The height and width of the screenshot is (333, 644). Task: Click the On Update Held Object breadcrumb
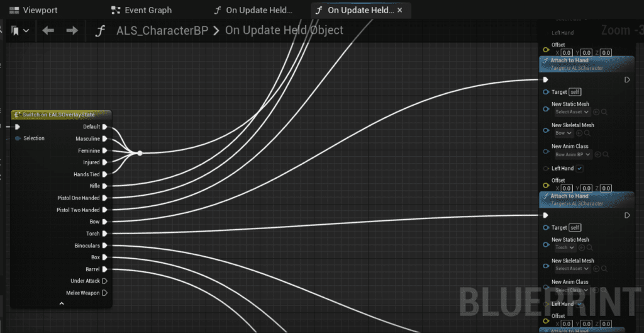[284, 30]
